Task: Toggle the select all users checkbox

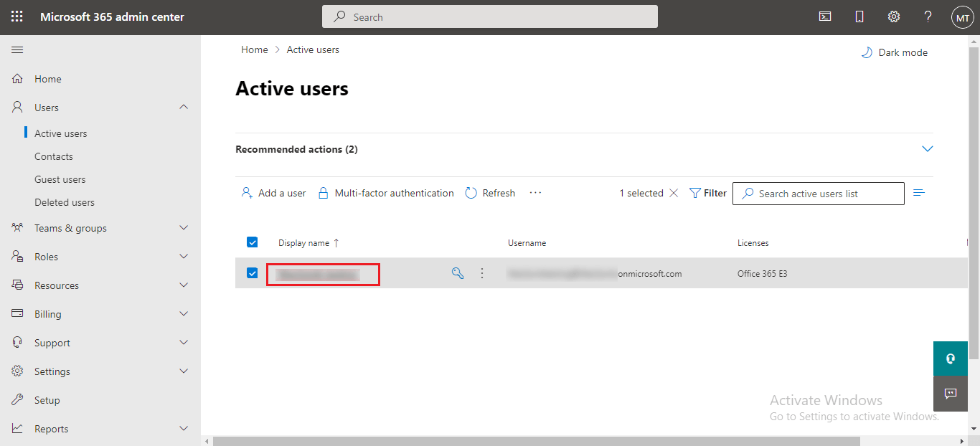Action: point(252,242)
